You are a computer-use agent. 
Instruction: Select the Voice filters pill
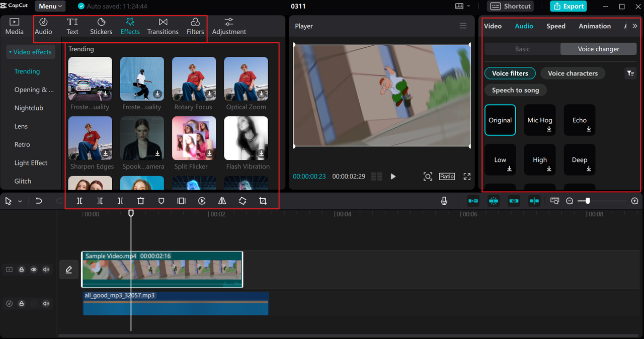pyautogui.click(x=510, y=73)
